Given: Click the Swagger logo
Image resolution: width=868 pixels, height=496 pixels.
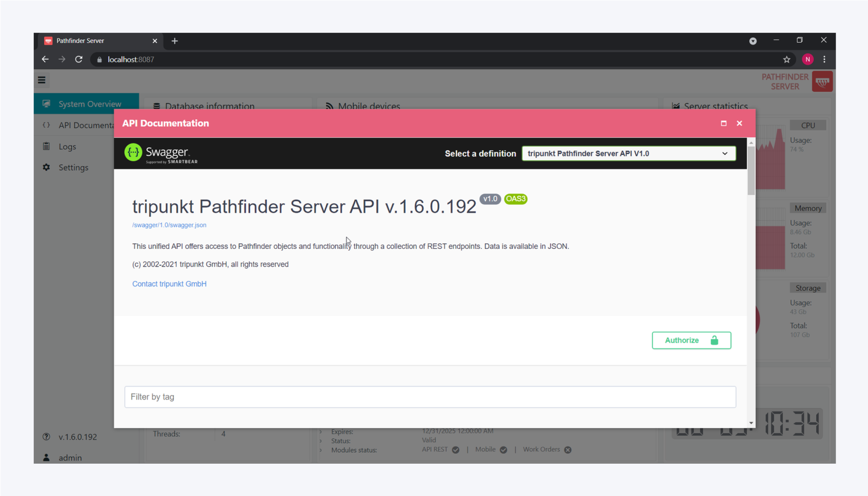Looking at the screenshot, I should (x=161, y=153).
